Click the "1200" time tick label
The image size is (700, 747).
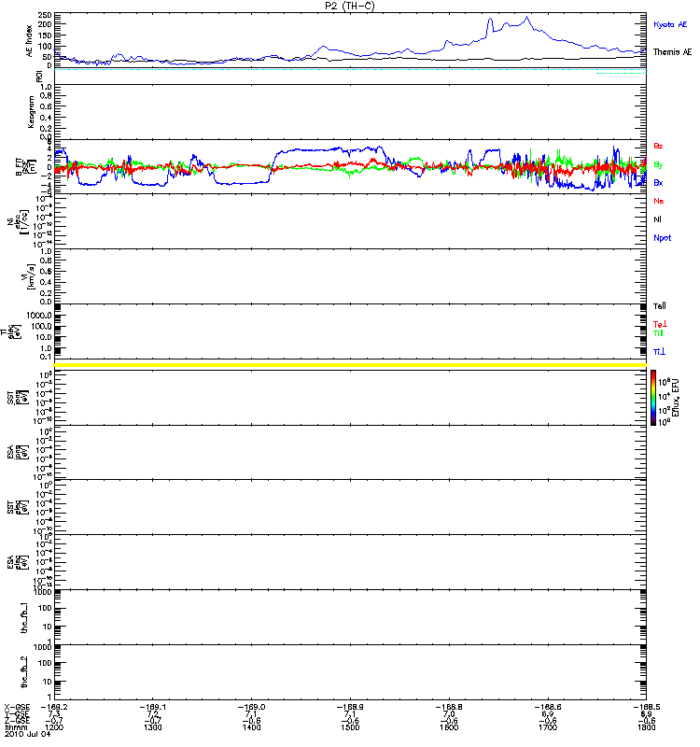(54, 727)
